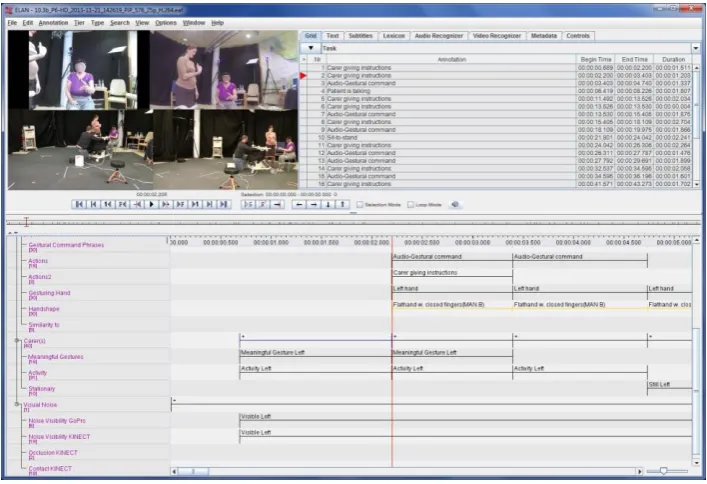Click the Clear selection button
707x484 pixels.
[x=262, y=204]
